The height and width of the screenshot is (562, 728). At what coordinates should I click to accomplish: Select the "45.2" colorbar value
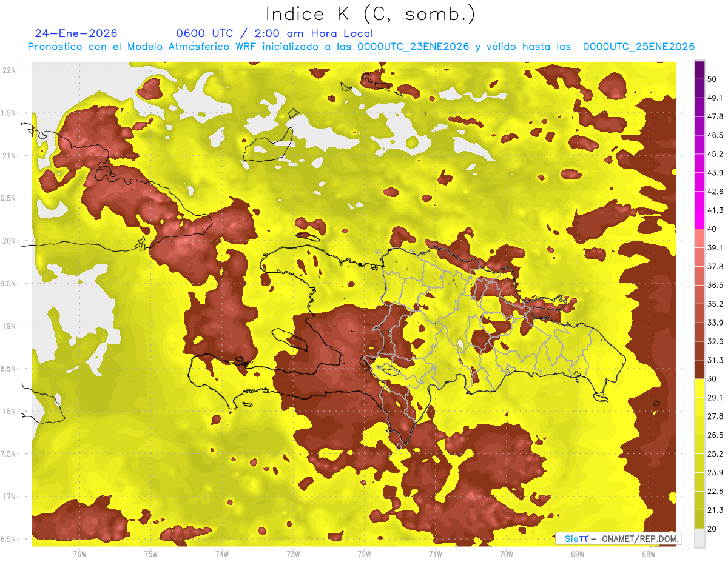pos(715,154)
